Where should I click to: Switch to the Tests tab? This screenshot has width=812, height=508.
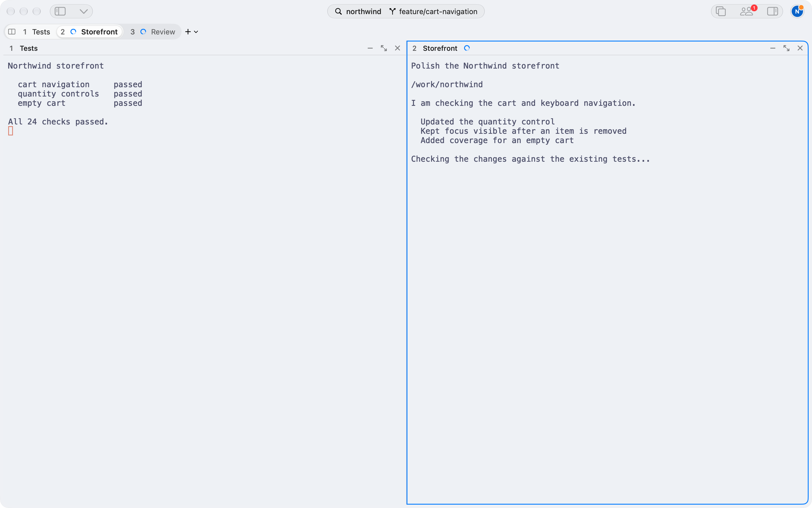37,32
